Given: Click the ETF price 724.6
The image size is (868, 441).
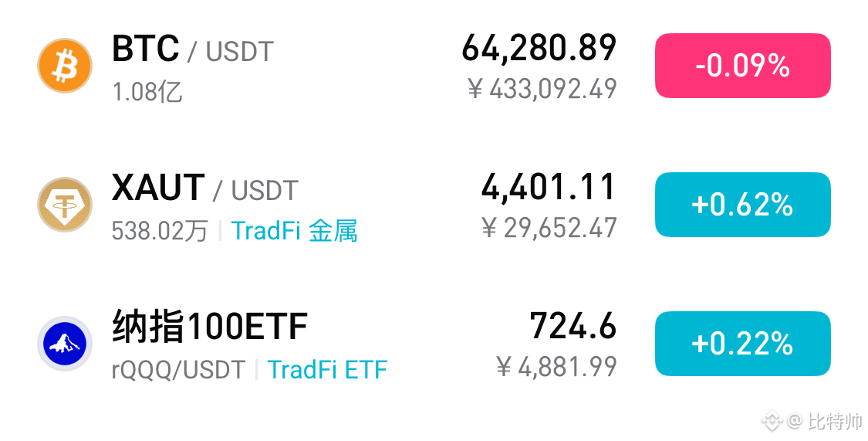Looking at the screenshot, I should pyautogui.click(x=573, y=326).
